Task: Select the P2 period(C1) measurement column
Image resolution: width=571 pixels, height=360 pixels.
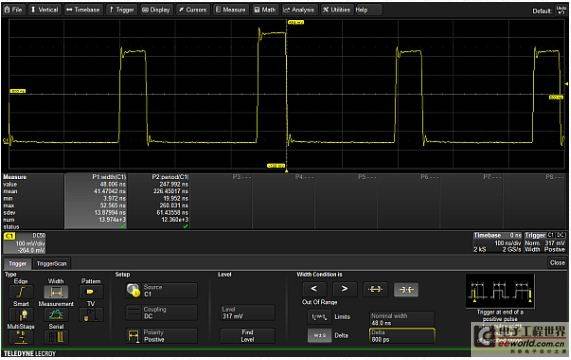Action: [158, 201]
